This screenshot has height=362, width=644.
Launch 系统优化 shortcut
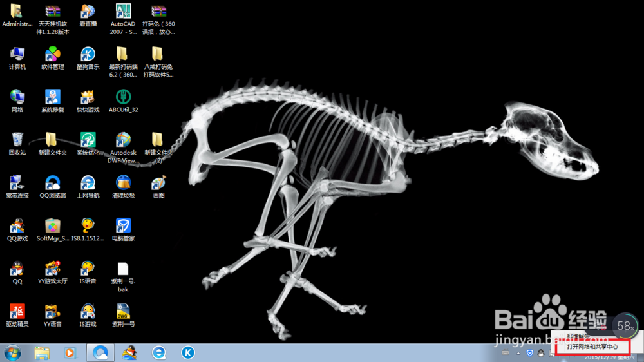(88, 144)
